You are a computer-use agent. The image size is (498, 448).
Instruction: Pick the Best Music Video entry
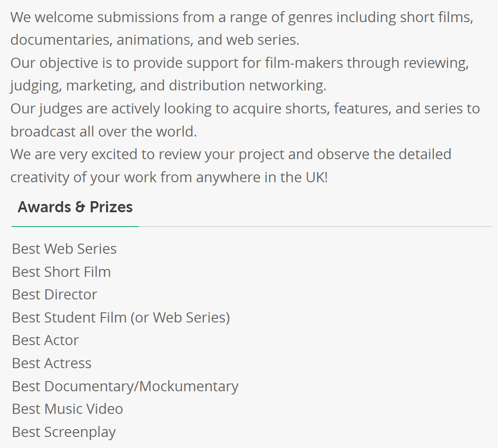click(67, 409)
